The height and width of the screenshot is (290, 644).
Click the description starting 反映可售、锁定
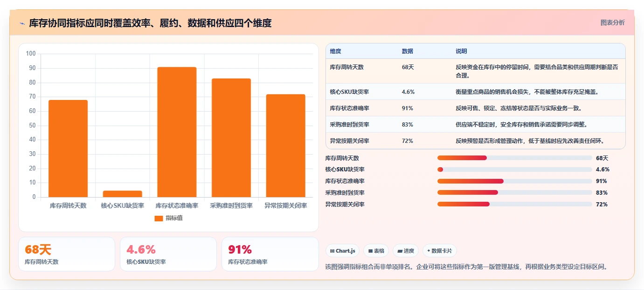click(519, 108)
